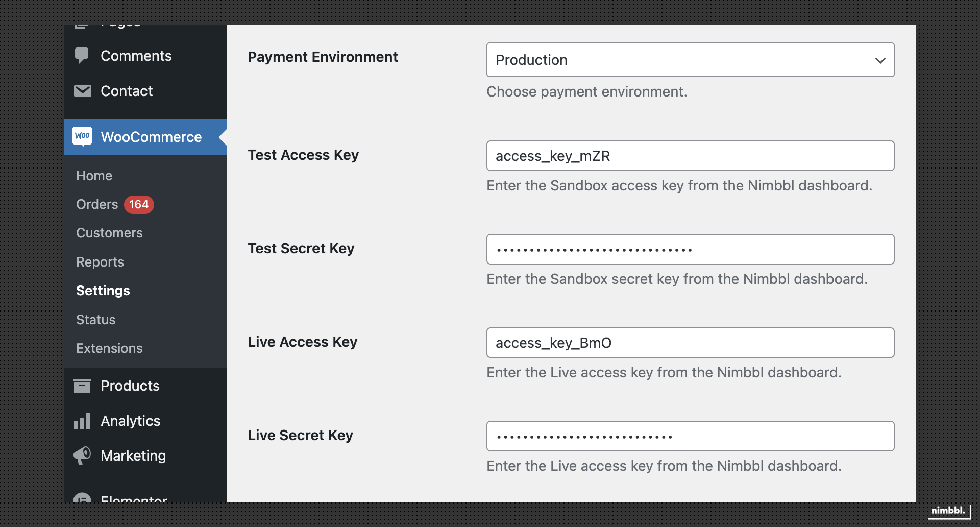The image size is (980, 527).
Task: Select Customers in the WooCommerce menu
Action: click(109, 233)
